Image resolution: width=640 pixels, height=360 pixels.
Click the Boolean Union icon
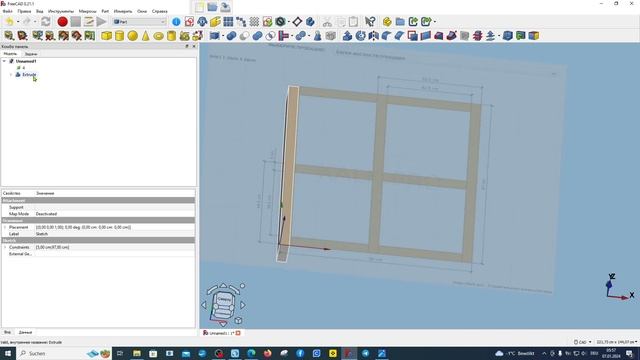pyautogui.click(x=257, y=36)
